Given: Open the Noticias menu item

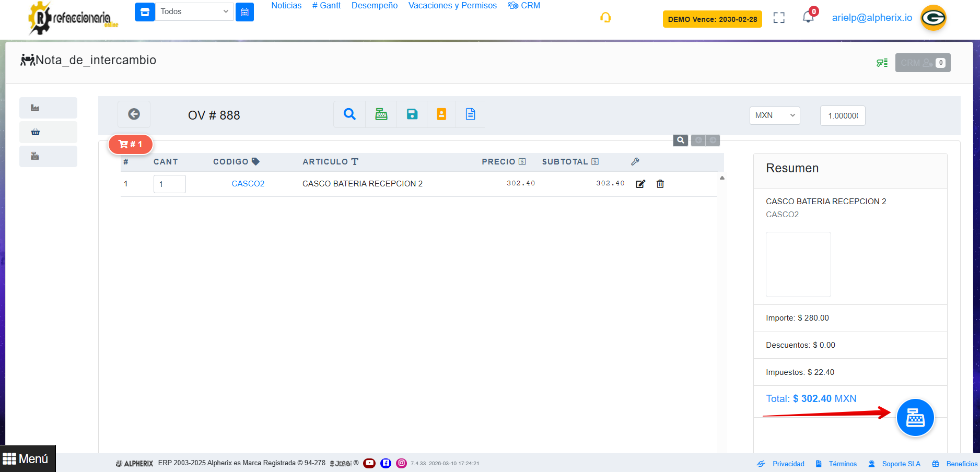Looking at the screenshot, I should [286, 6].
